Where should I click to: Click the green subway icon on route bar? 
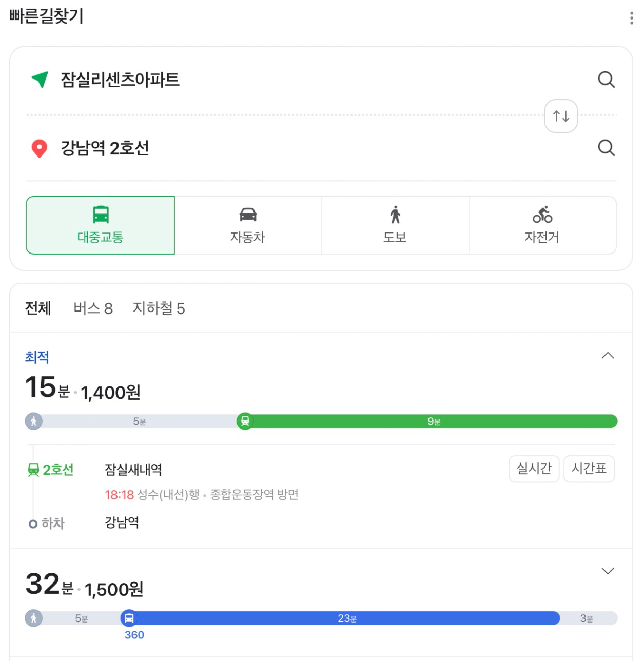tap(245, 421)
